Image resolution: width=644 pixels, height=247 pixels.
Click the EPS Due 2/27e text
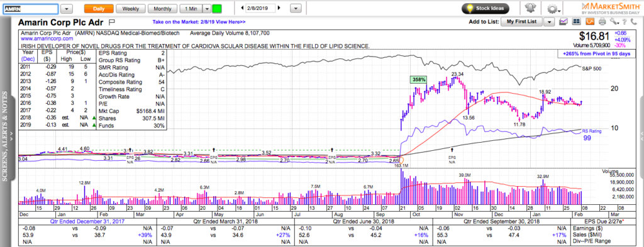604,222
